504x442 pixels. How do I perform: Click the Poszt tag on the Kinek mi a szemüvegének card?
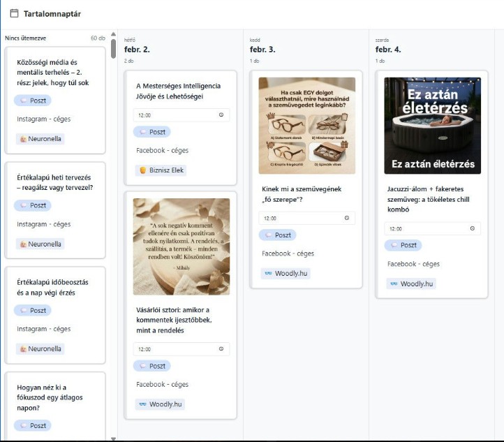pyautogui.click(x=277, y=235)
